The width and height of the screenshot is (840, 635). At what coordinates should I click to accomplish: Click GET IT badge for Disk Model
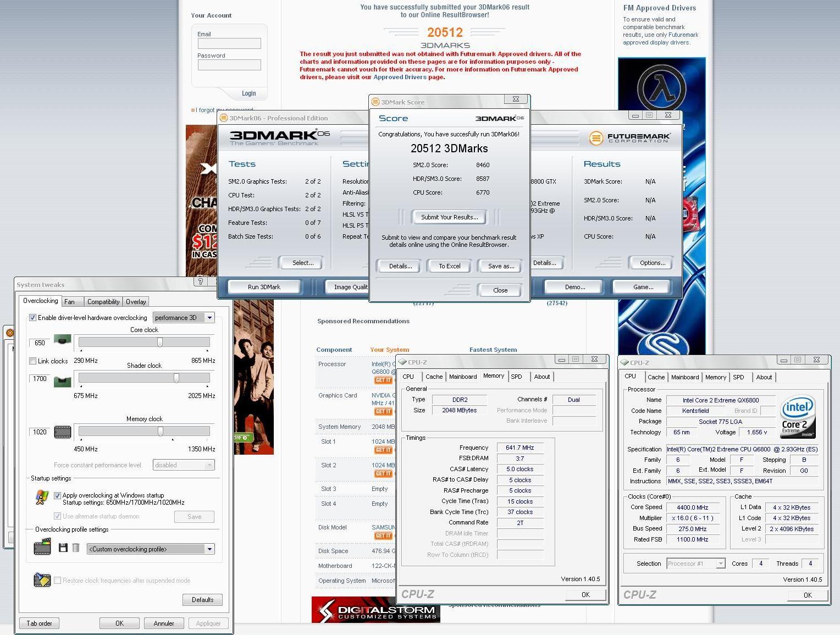383,535
